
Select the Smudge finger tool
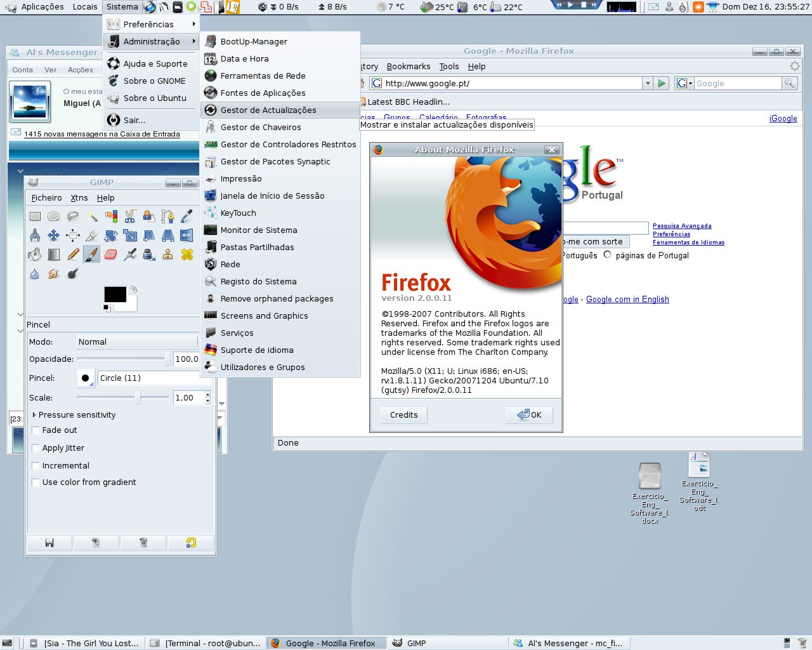point(54,274)
